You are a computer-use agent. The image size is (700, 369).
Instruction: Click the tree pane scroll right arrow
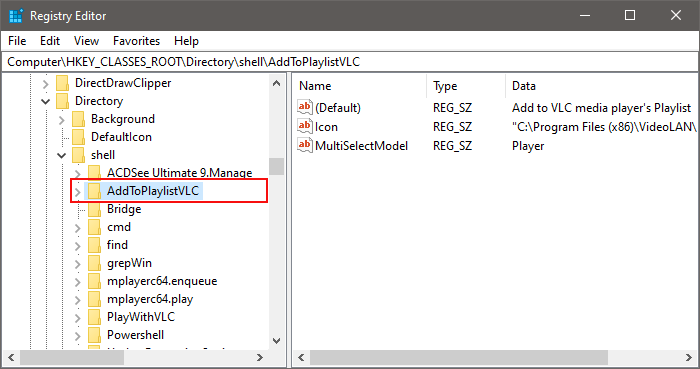pos(260,357)
